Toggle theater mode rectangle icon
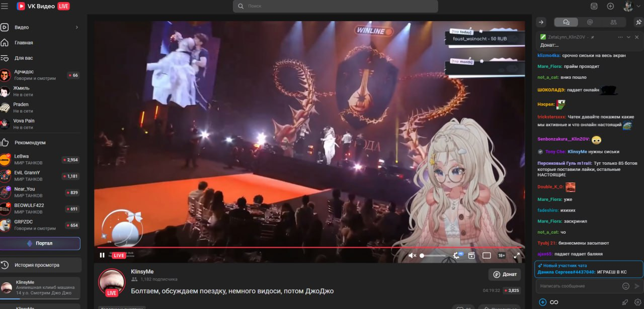The width and height of the screenshot is (644, 309). 487,255
